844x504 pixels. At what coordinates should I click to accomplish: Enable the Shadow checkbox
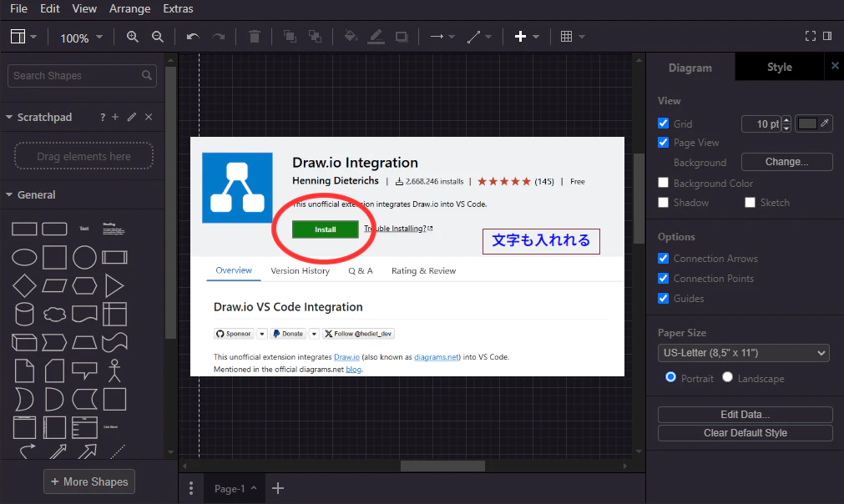pos(663,202)
